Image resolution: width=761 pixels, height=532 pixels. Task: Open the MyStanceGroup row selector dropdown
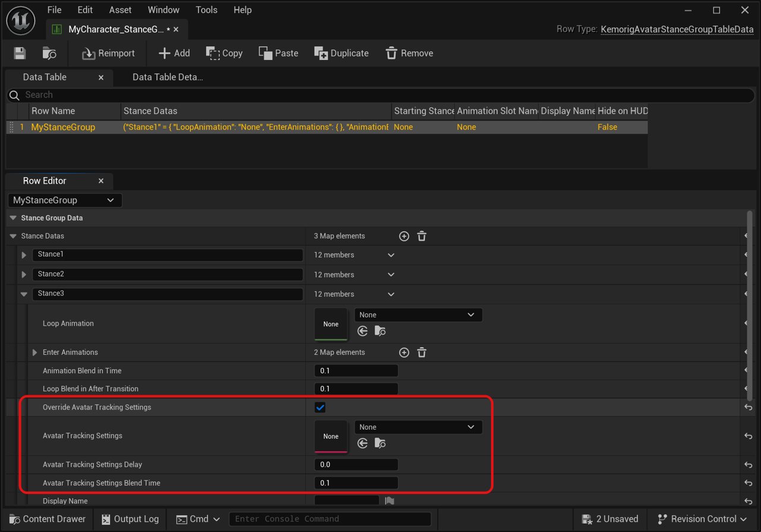tap(64, 200)
